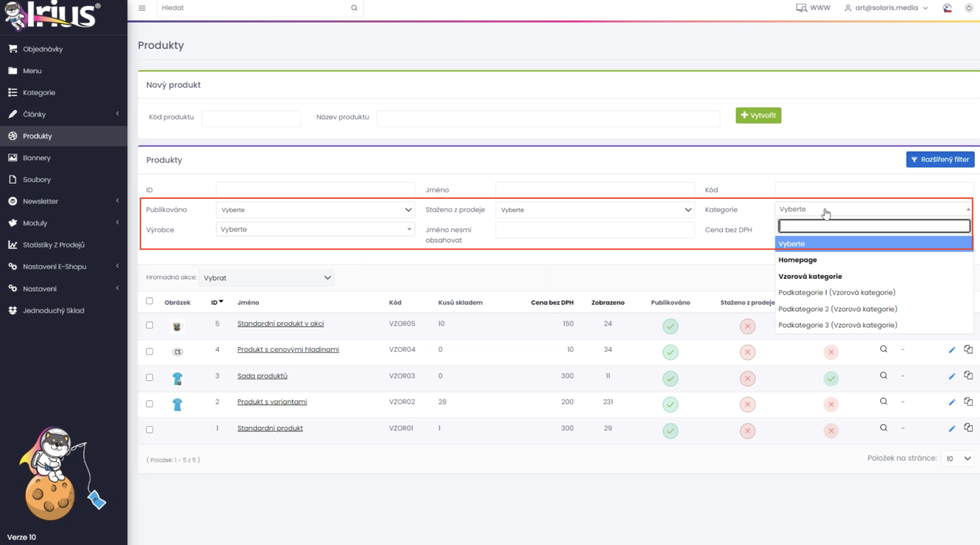This screenshot has height=545, width=980.
Task: Tick the select-all checkbox in table header
Action: [x=150, y=301]
